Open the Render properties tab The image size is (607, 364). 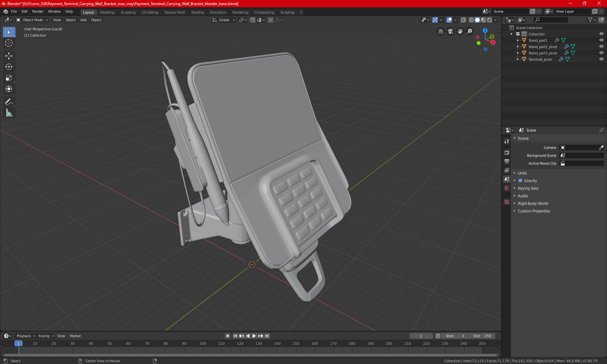coord(507,152)
